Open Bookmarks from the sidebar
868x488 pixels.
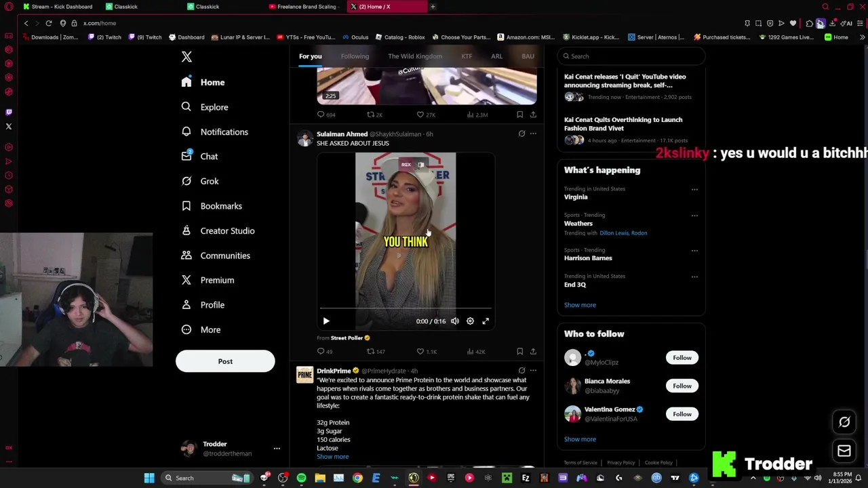[x=212, y=206]
